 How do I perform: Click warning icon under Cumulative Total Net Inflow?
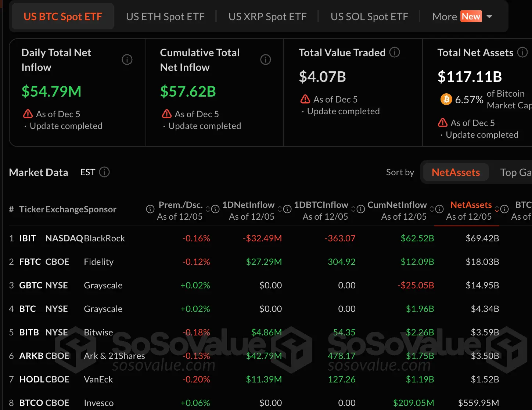coord(167,114)
